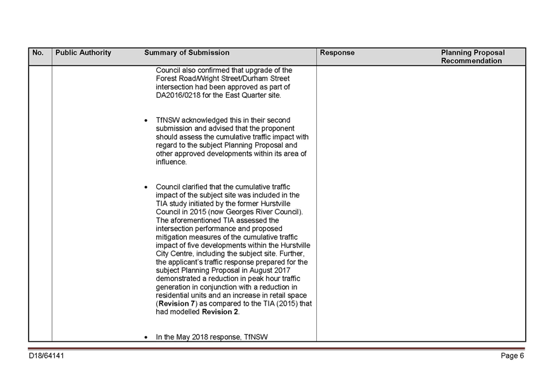Click the 'Page 6' footer label

click(512, 356)
